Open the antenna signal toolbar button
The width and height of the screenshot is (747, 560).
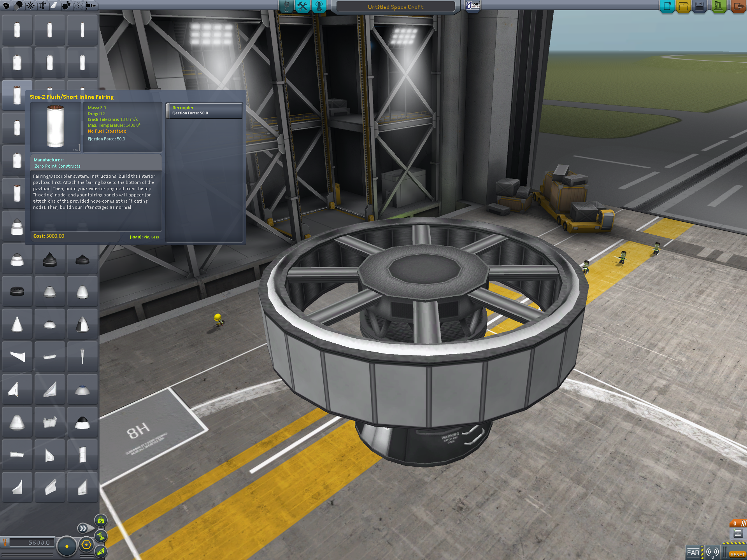tap(712, 552)
